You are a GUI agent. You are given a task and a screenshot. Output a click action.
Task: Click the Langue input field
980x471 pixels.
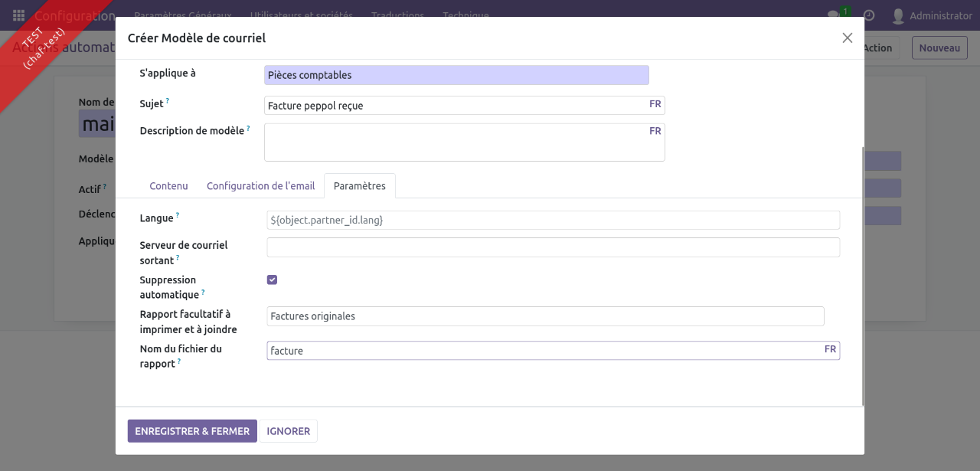tap(553, 220)
